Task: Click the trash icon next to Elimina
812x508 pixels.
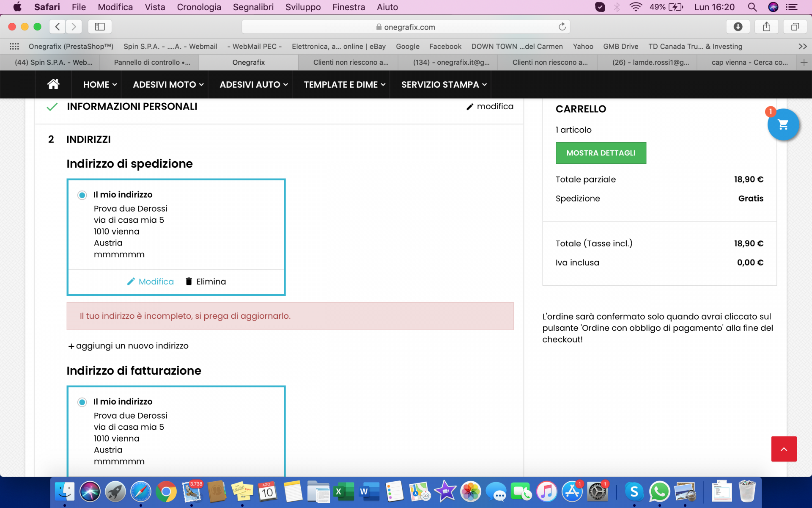Action: click(x=189, y=282)
